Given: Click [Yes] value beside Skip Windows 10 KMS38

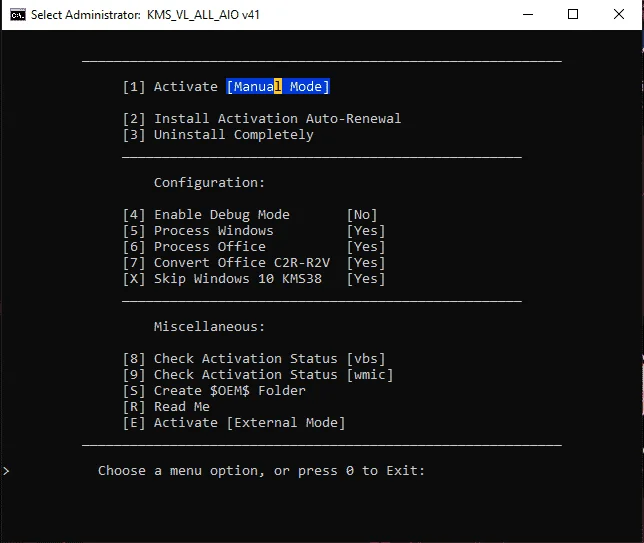Looking at the screenshot, I should 366,279.
